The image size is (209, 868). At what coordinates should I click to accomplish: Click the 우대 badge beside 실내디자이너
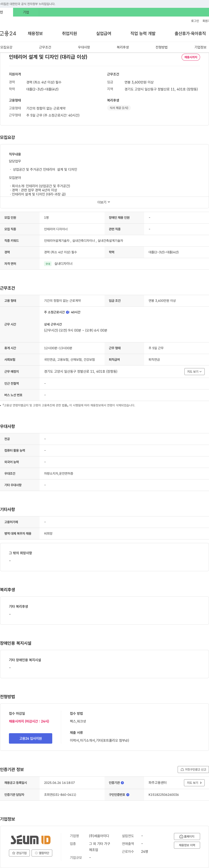point(48,264)
